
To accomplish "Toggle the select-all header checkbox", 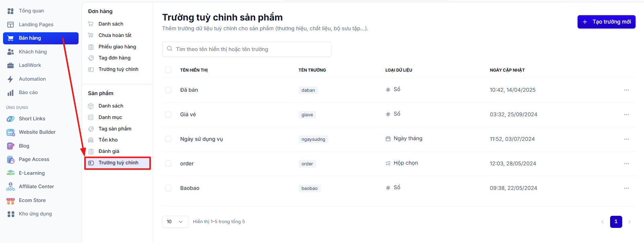I will (x=168, y=70).
